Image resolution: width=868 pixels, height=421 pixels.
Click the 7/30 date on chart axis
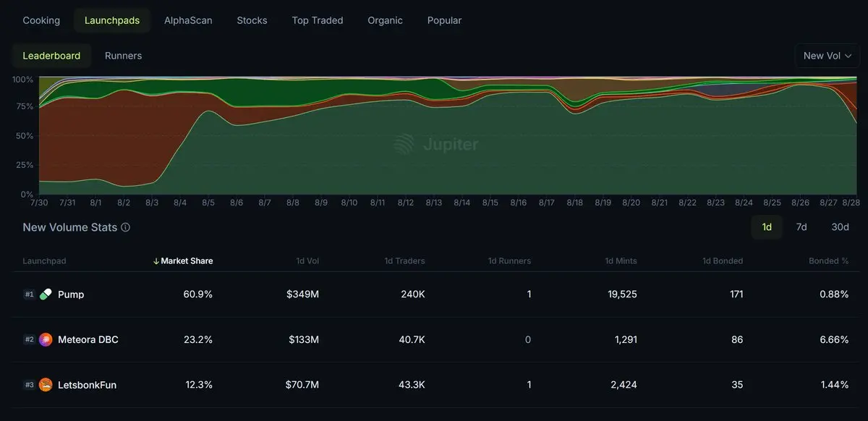pos(39,203)
